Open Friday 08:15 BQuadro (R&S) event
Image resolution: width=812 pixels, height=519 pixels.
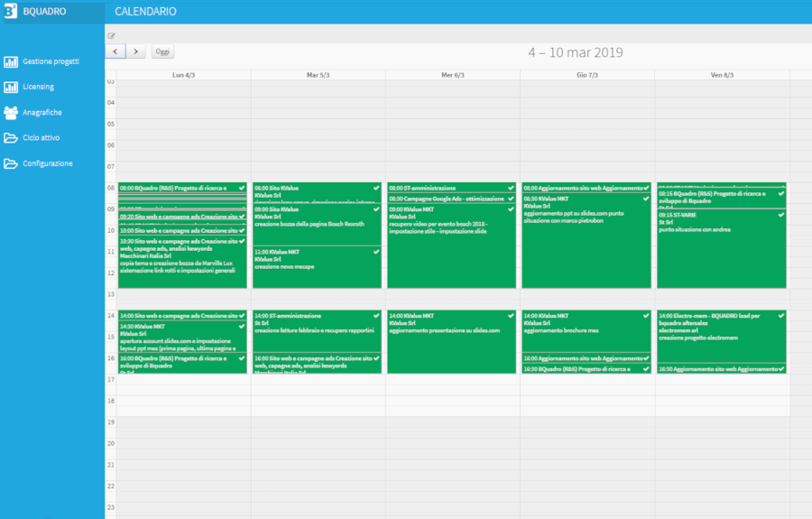tap(722, 199)
